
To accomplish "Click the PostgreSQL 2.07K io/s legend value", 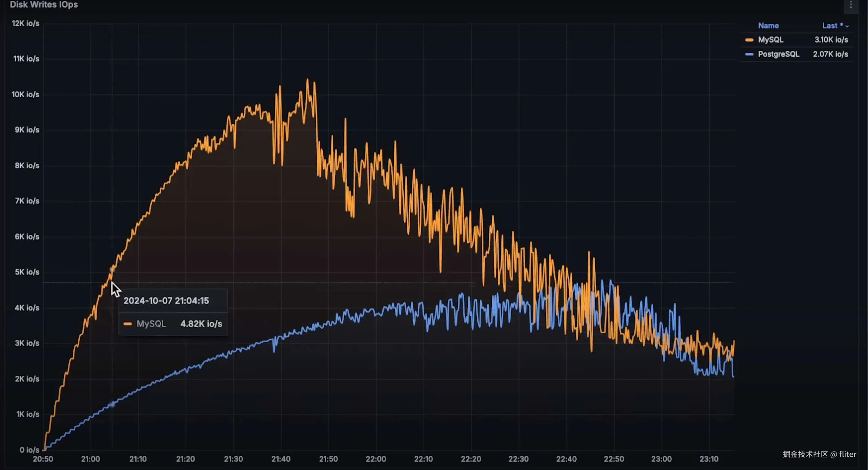I will click(830, 54).
